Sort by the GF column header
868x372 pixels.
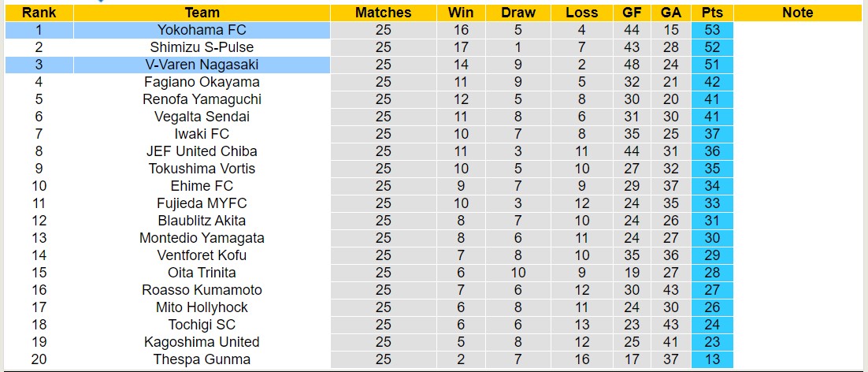[632, 13]
